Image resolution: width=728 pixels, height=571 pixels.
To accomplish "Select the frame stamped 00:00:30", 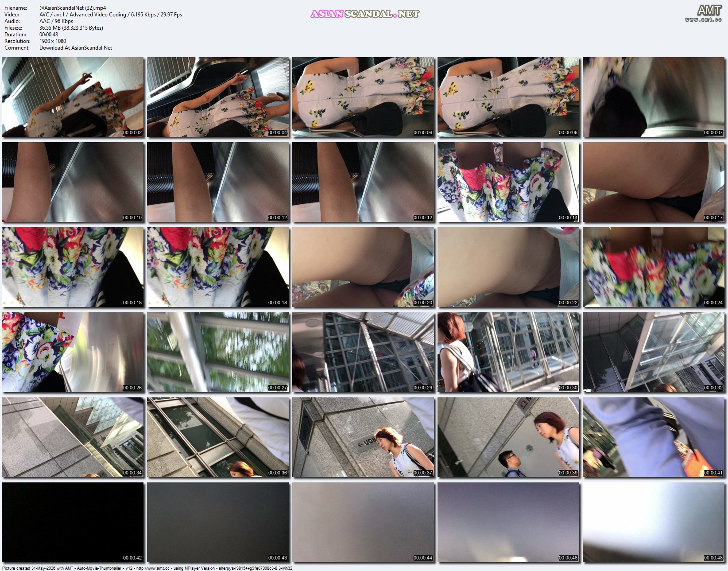I will (508, 352).
